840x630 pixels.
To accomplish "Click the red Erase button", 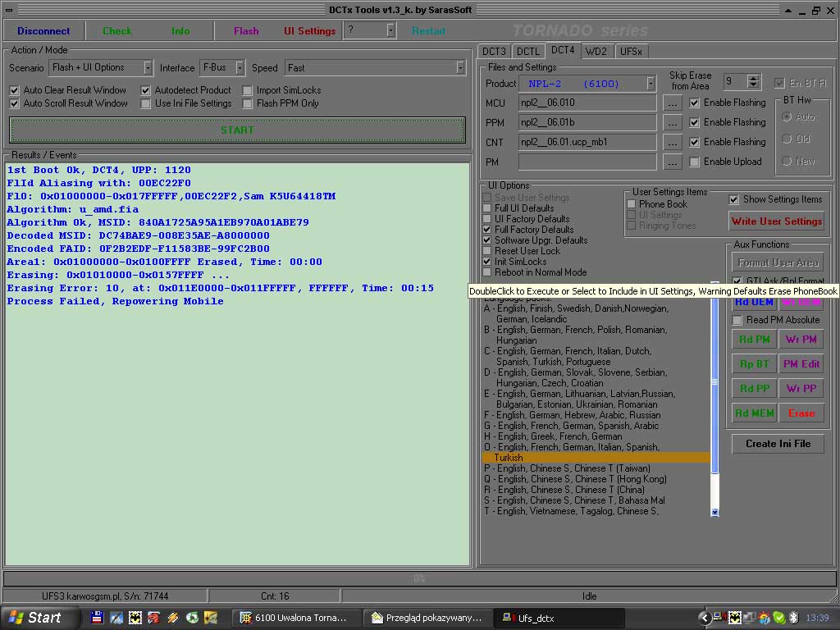I will coord(801,413).
